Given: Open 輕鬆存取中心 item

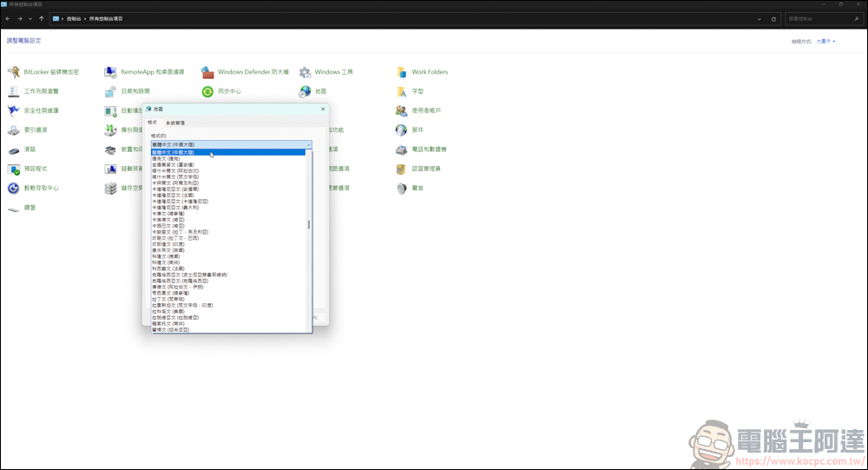Looking at the screenshot, I should click(33, 189).
